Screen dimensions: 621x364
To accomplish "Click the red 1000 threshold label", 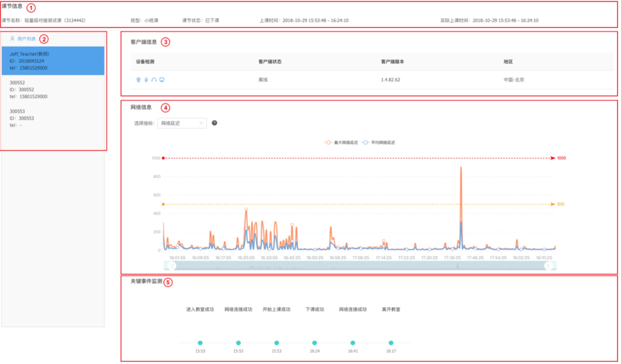I will [561, 158].
